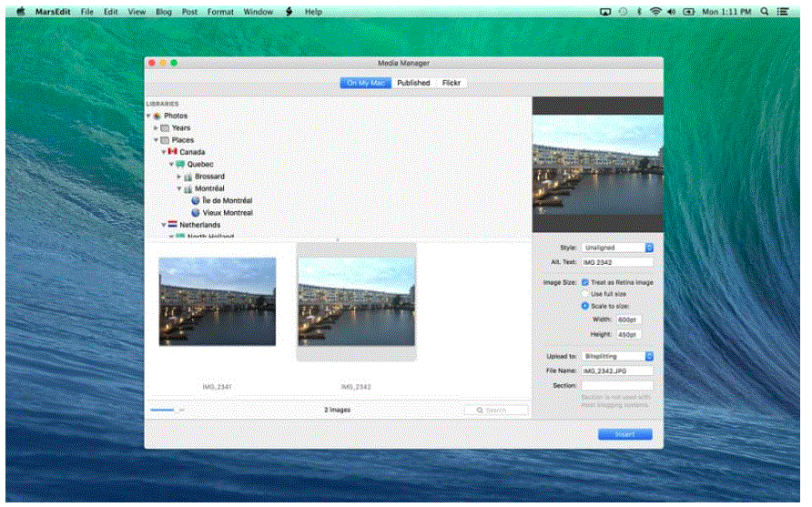This screenshot has width=812, height=507.
Task: Open the Post menu
Action: (189, 12)
